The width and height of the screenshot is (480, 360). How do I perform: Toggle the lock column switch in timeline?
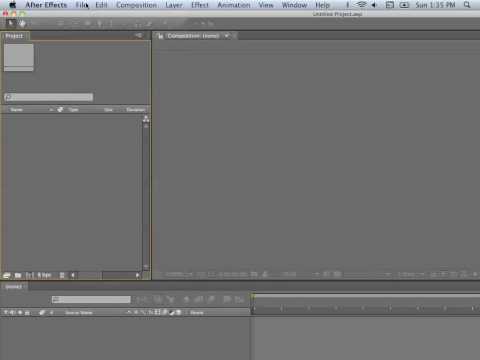coord(27,312)
